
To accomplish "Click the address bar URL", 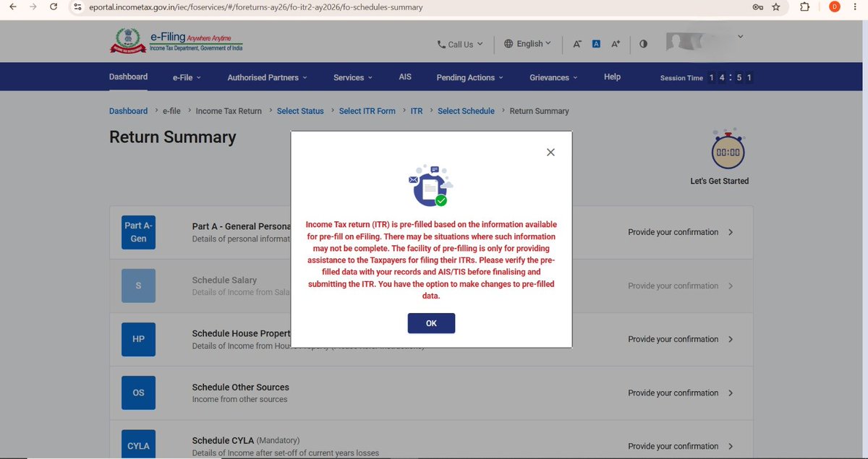I will pyautogui.click(x=256, y=7).
